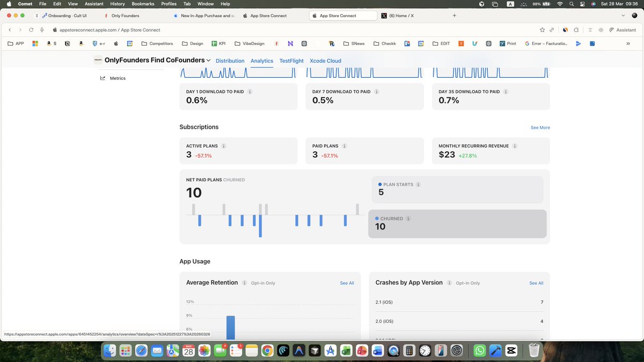
Task: Bookmark page with star icon in address bar
Action: pos(543,30)
